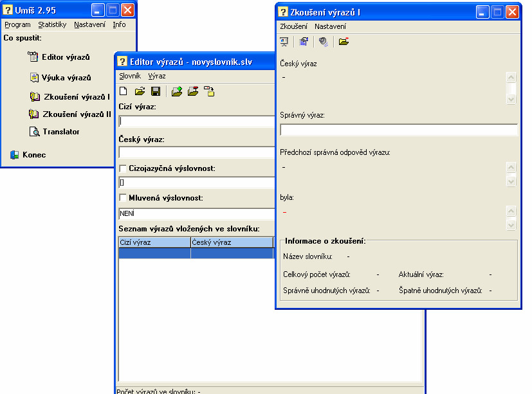Click scroll up arrow of Předchozí správná odpověď box
532x394 pixels.
pos(511,167)
